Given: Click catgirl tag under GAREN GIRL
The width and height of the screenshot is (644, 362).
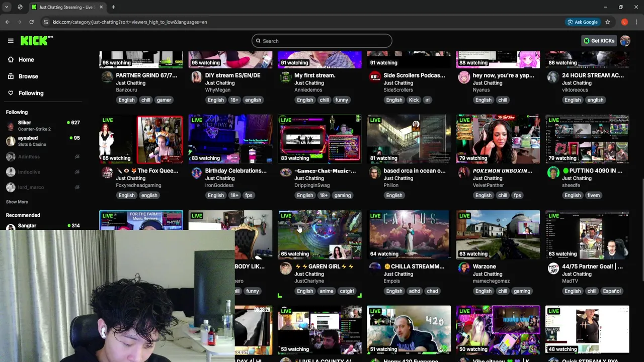Looking at the screenshot, I should 347,291.
